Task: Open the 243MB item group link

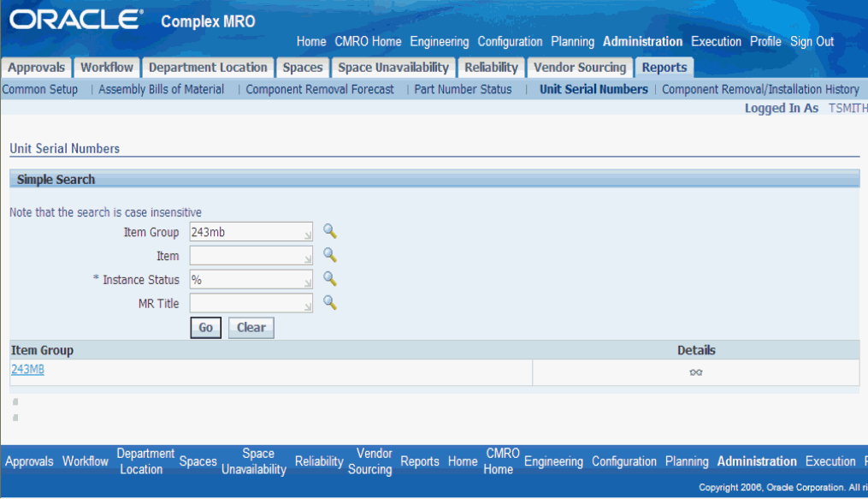Action: pyautogui.click(x=27, y=370)
